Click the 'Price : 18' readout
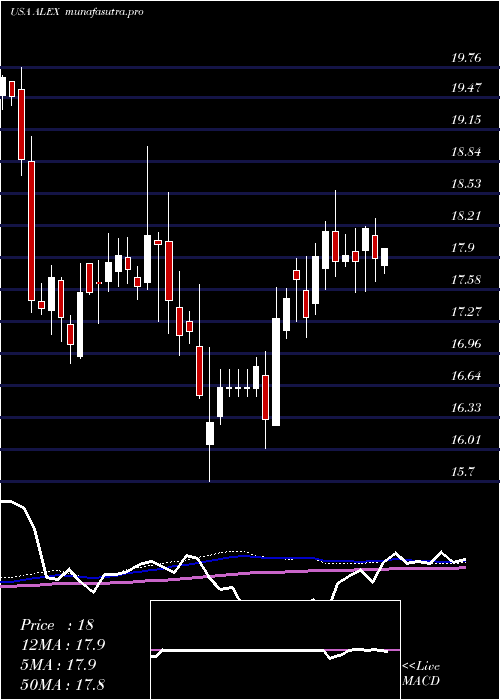500x700 pixels. [x=57, y=625]
